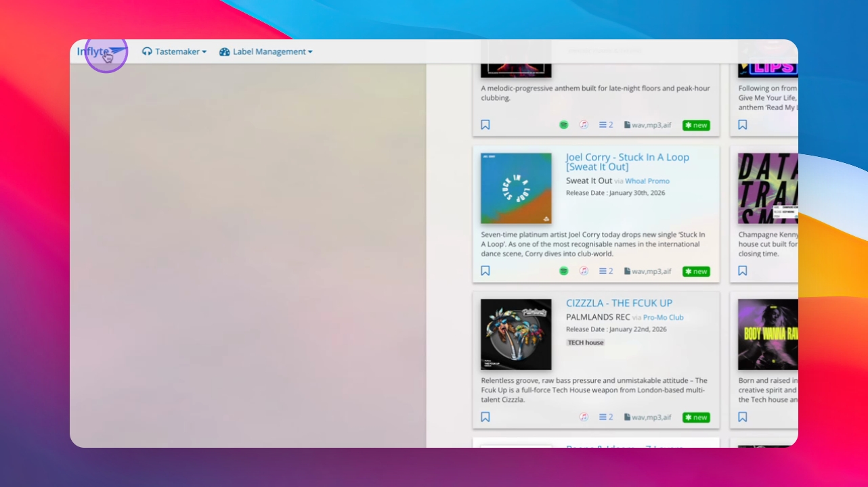868x487 pixels.
Task: Click track list icon on Joel Corry card
Action: coord(606,271)
